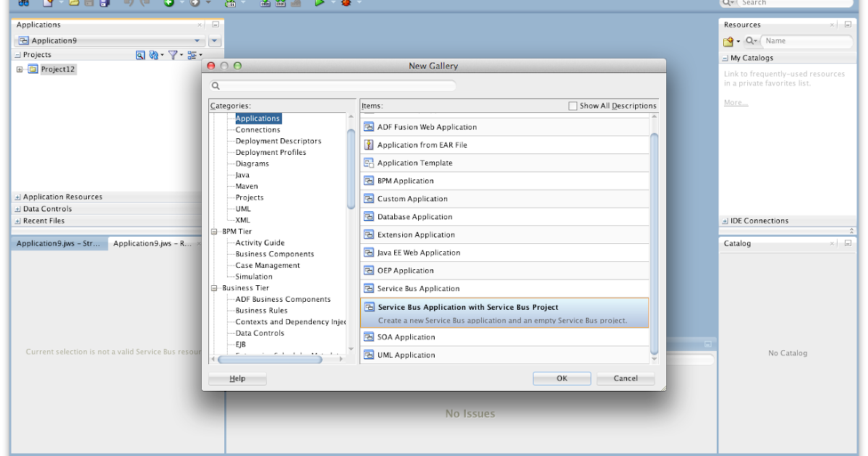868x456 pixels.
Task: Switch to the Application9.jws – Str tab
Action: 58,243
